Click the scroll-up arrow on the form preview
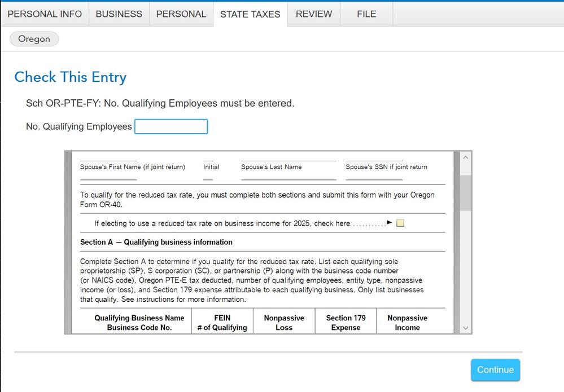The image size is (564, 392). (x=465, y=157)
